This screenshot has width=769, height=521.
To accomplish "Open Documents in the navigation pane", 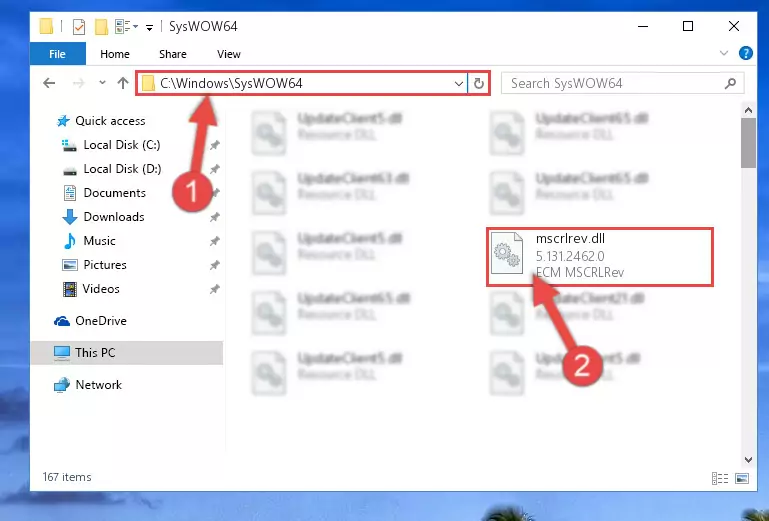I will coord(104,193).
